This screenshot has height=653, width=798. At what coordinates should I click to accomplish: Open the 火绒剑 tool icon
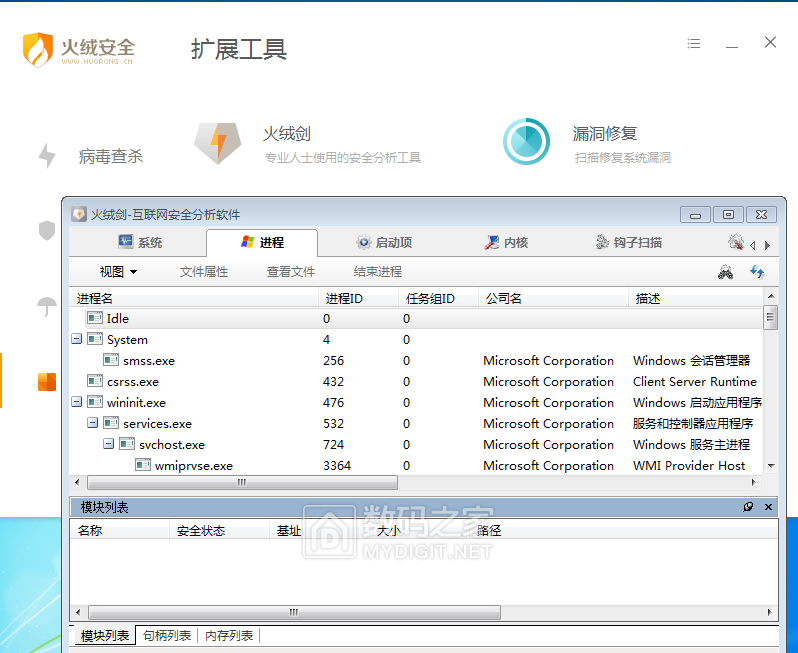pyautogui.click(x=218, y=143)
